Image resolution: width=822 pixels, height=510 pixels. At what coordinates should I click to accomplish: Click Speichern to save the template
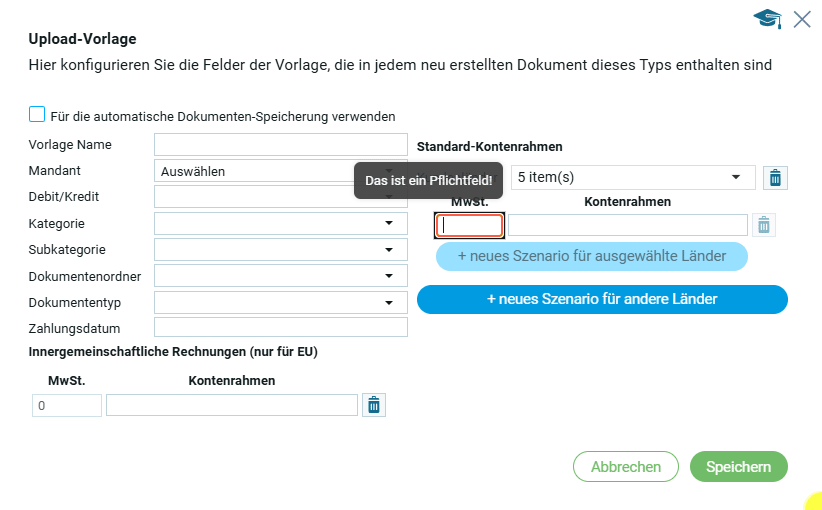(x=738, y=466)
